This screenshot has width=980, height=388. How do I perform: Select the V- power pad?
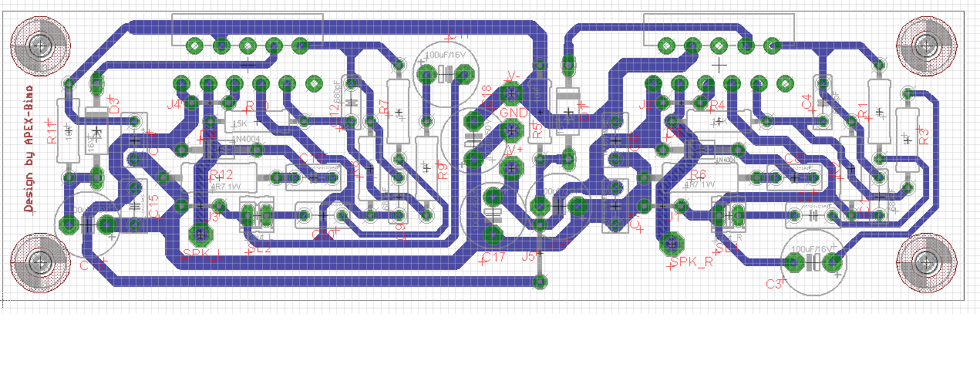(x=510, y=95)
